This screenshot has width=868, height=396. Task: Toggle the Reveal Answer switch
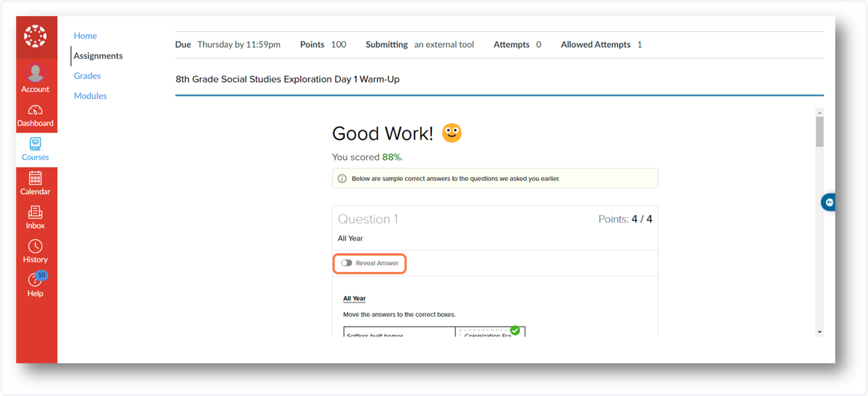346,263
